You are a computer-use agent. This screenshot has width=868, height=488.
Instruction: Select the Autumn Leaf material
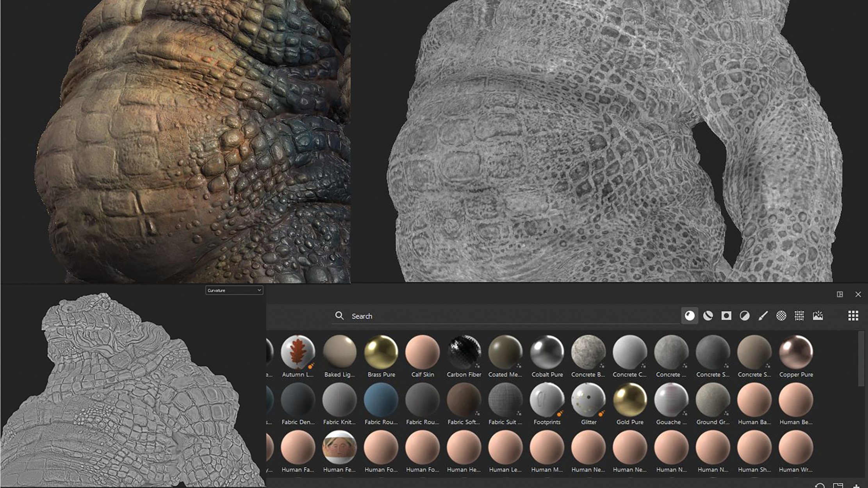[x=298, y=352]
